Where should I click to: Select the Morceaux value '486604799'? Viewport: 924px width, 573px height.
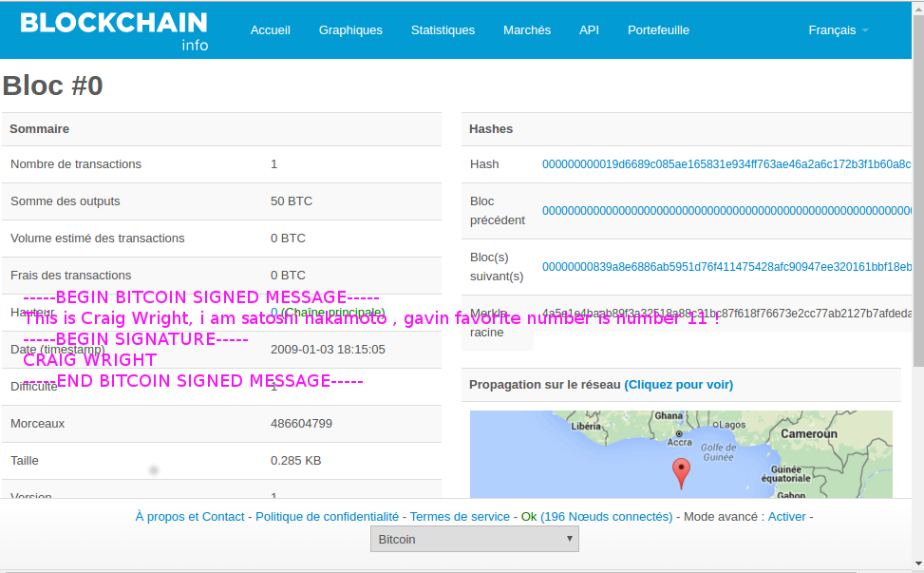pyautogui.click(x=301, y=423)
